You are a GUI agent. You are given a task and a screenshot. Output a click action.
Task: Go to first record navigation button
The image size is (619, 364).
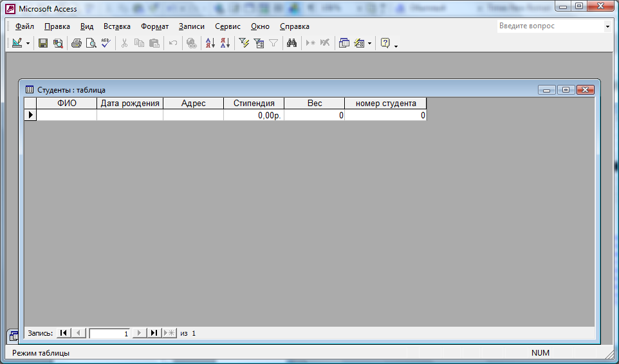(x=64, y=333)
